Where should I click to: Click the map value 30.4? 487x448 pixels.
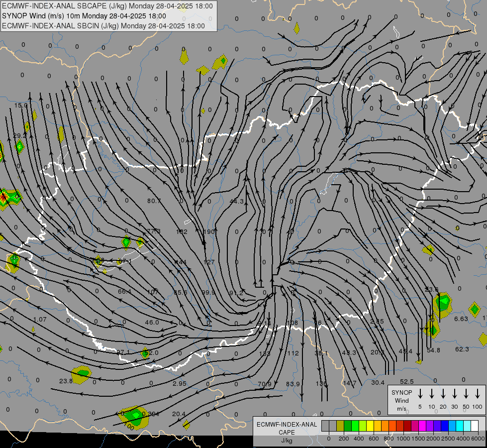coord(378,383)
